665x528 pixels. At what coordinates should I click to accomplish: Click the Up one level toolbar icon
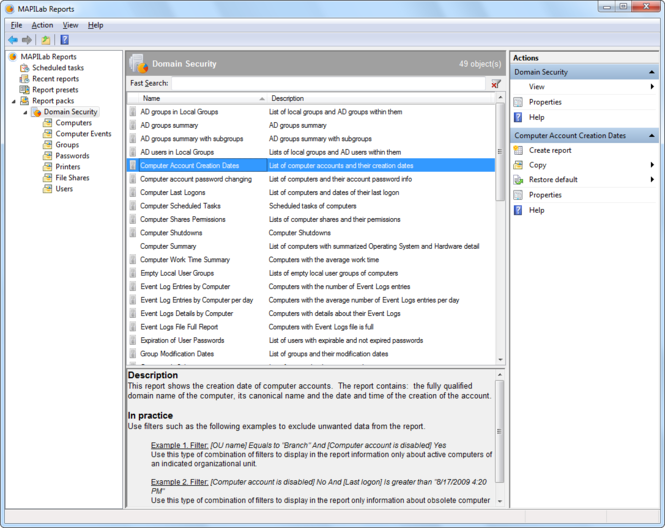[45, 40]
